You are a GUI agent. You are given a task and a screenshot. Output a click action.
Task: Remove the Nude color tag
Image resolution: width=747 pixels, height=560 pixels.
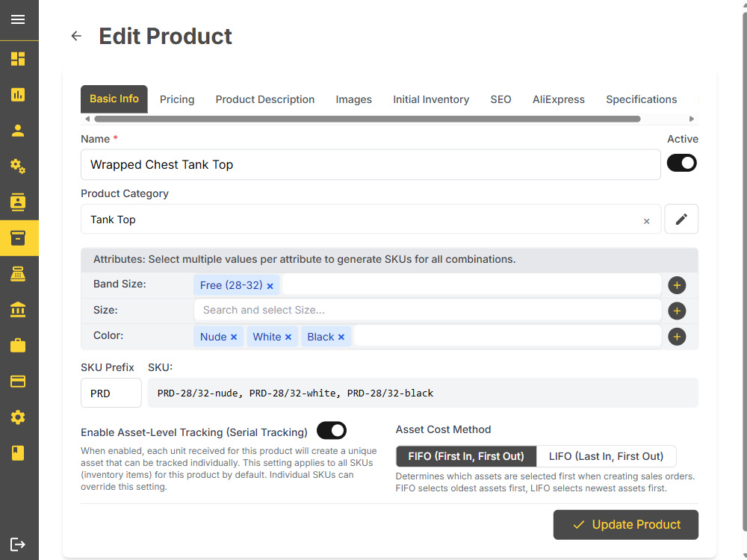point(234,337)
